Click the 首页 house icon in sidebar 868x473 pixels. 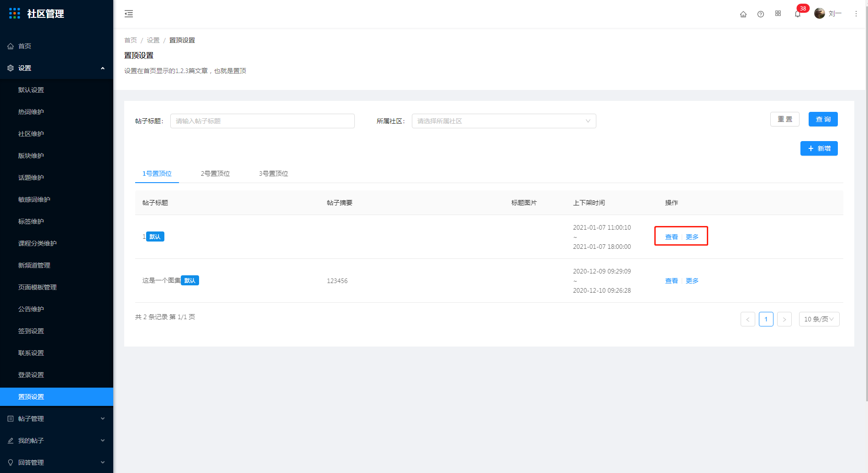coord(11,46)
